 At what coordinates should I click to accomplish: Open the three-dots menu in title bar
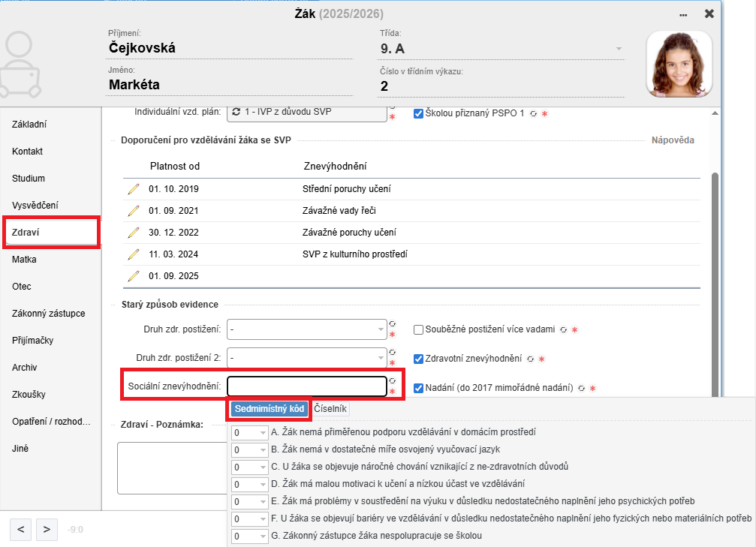pos(683,14)
